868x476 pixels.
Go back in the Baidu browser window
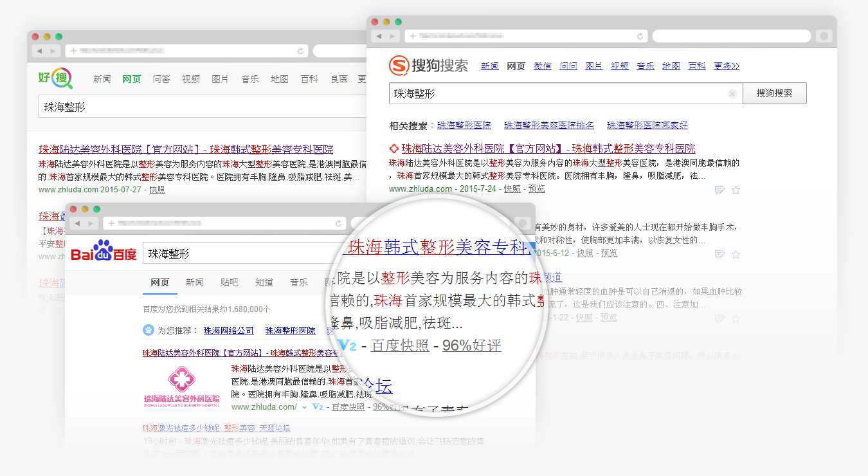77,223
